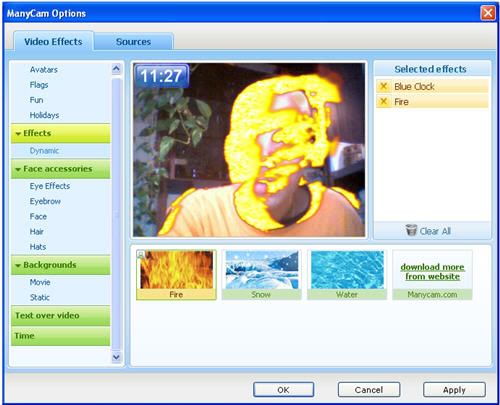500x405 pixels.
Task: Open download more from website link
Action: 432,272
